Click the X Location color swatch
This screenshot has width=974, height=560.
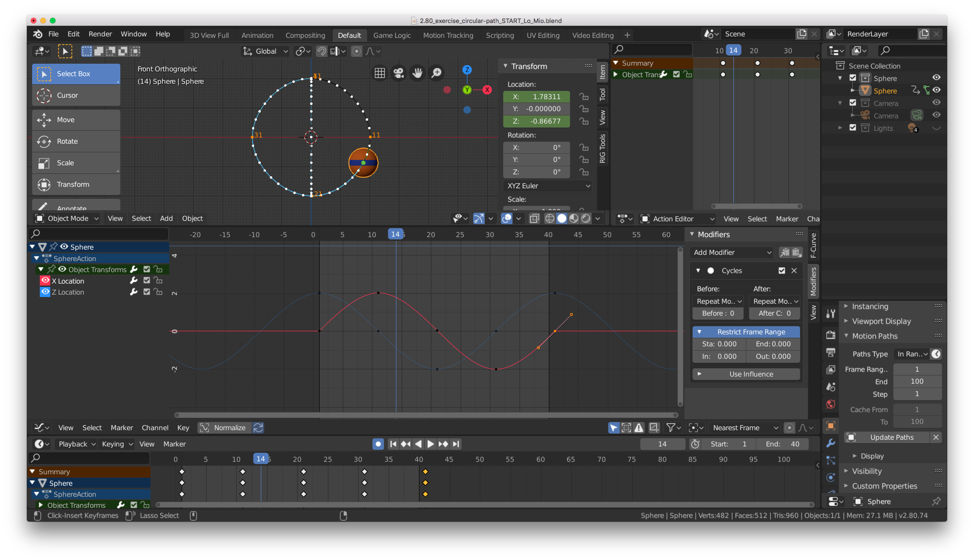[x=45, y=281]
